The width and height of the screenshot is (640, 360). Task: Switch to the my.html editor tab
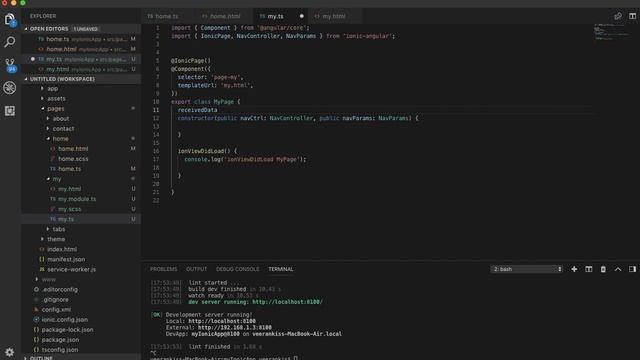point(334,16)
